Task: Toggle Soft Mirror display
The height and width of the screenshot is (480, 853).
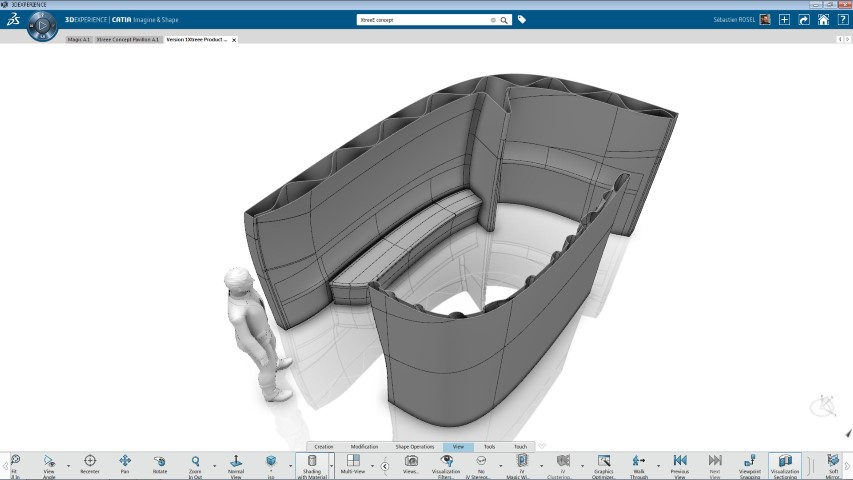Action: coord(833,461)
